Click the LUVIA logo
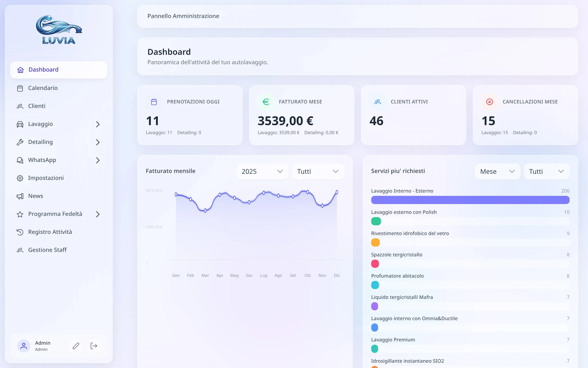 tap(59, 30)
